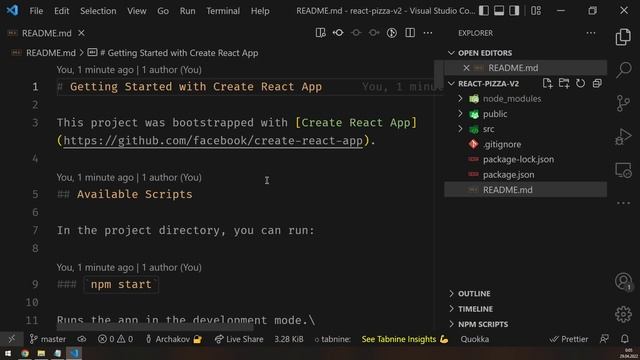Open the Selection menu
Screen dimensions: 640x360
[x=98, y=11]
